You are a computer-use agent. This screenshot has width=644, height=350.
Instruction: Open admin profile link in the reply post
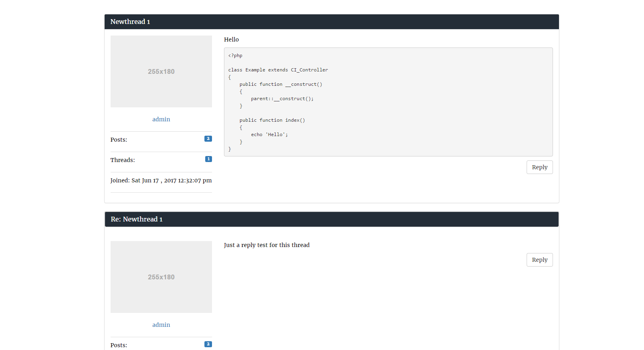[x=161, y=325]
